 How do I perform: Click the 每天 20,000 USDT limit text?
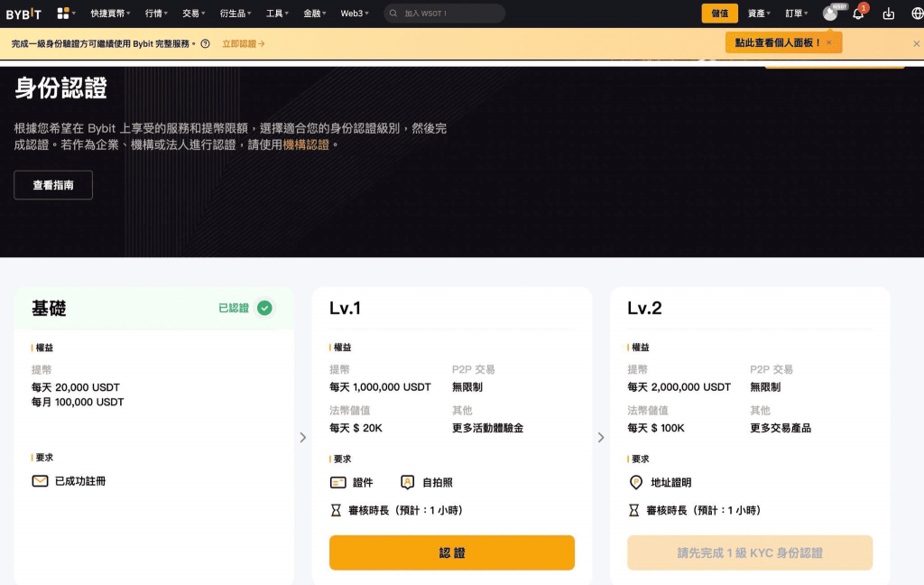76,387
